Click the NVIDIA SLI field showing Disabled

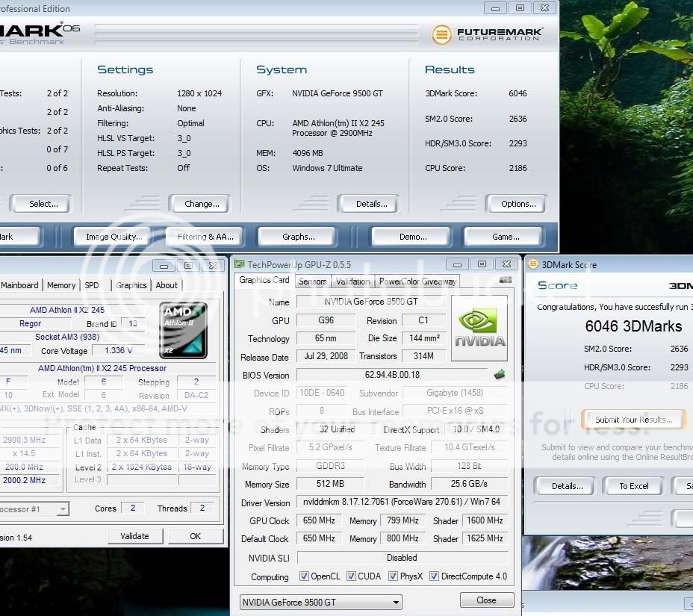click(x=403, y=558)
